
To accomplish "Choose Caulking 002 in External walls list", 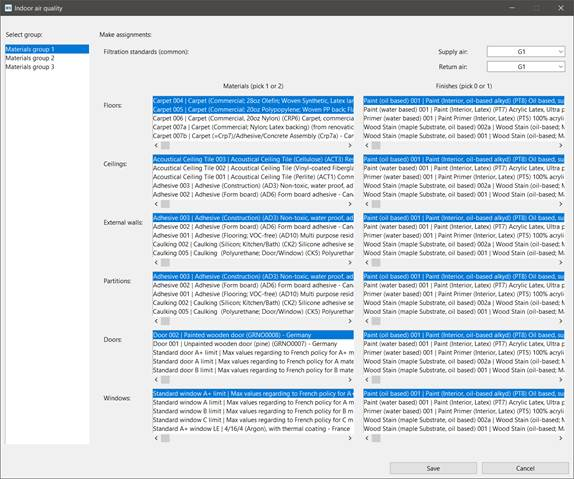I will [253, 244].
